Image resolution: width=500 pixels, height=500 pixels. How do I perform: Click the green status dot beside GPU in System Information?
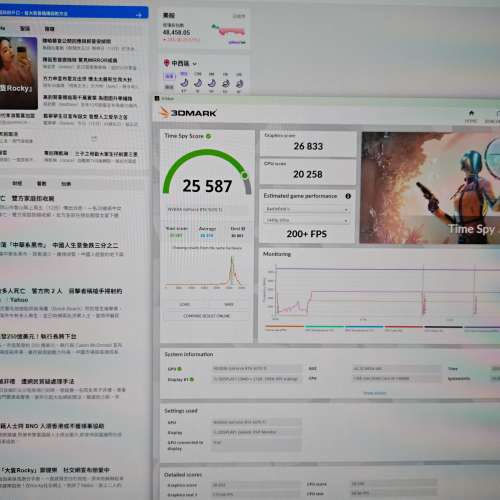click(179, 369)
